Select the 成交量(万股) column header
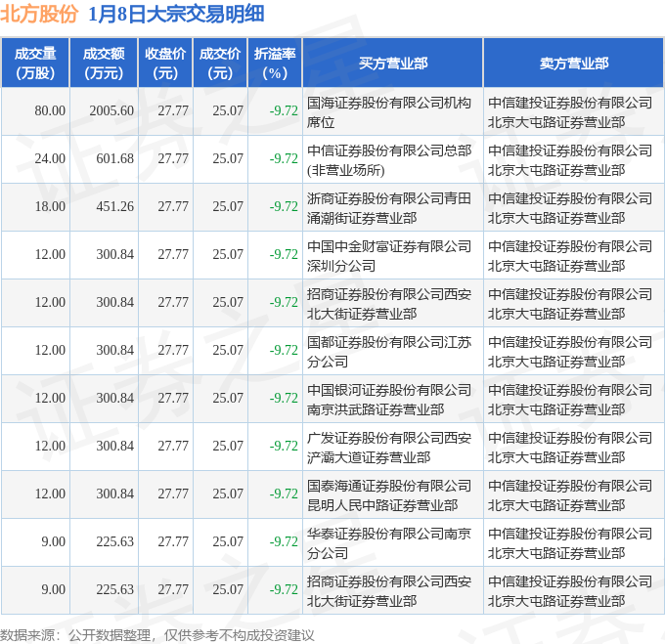Screen dimensions: 665x644 coord(35,64)
